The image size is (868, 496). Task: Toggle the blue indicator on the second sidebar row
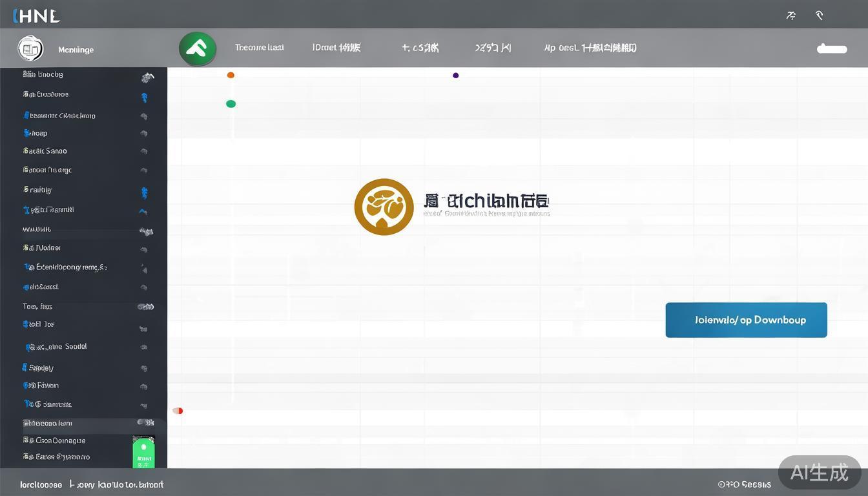tap(144, 98)
